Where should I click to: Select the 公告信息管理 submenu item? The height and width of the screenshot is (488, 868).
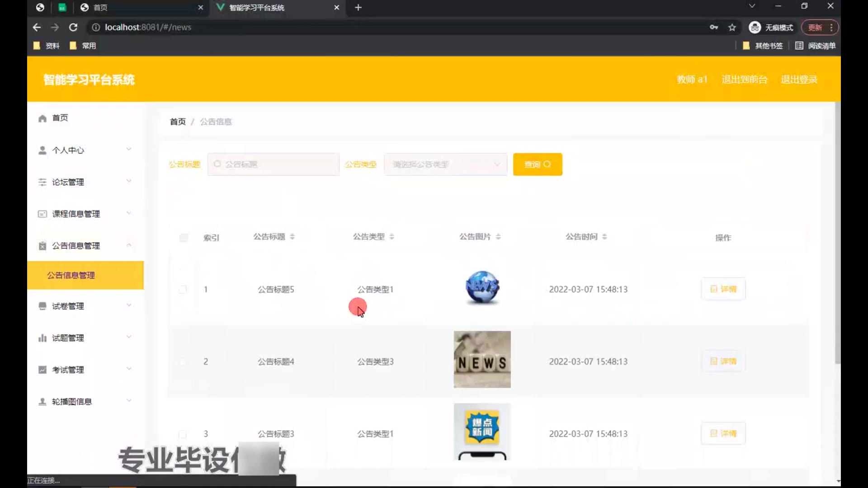point(71,275)
